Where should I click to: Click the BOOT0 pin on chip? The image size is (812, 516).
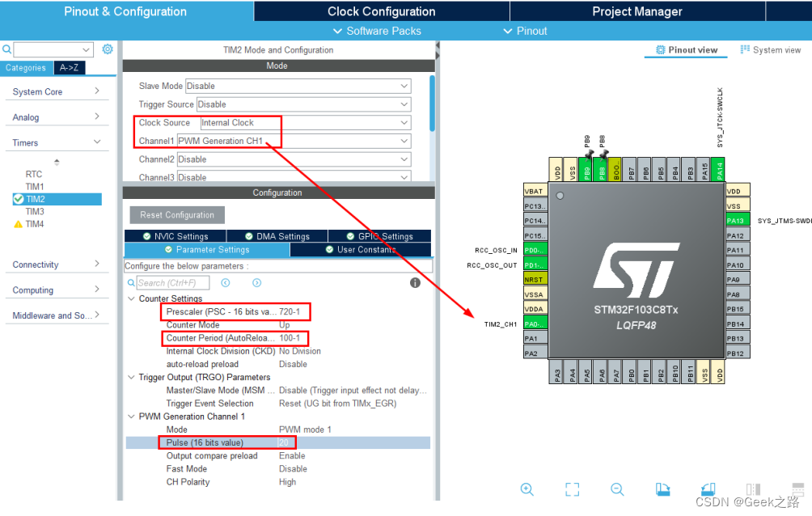(615, 169)
